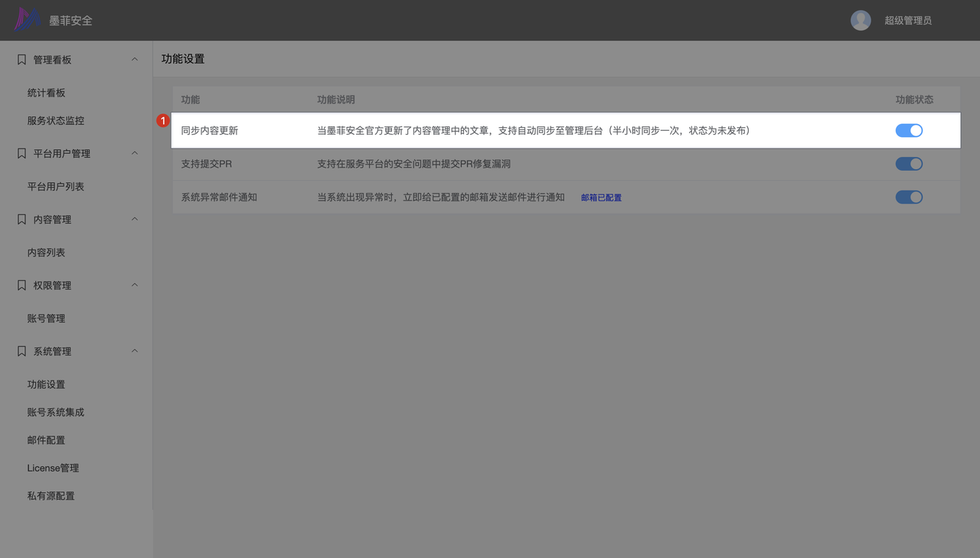Click the user avatar icon
Screen dimensions: 980x558
coord(861,21)
